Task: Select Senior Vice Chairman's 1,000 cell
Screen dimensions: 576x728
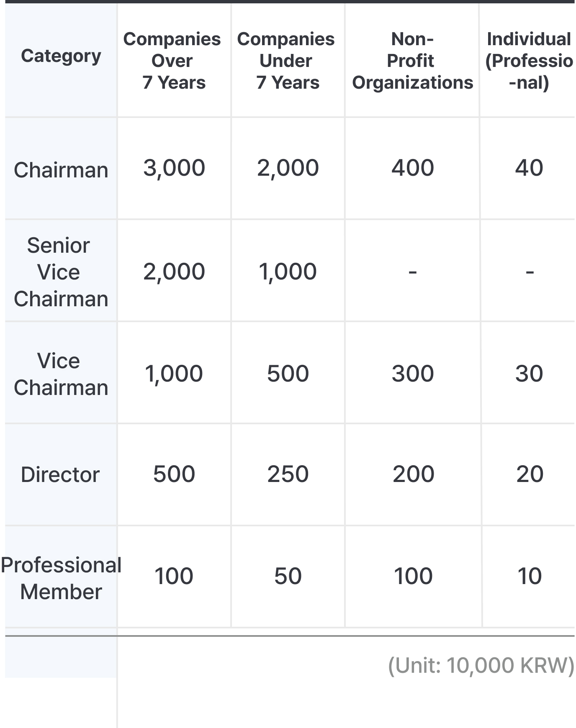Action: [x=288, y=272]
